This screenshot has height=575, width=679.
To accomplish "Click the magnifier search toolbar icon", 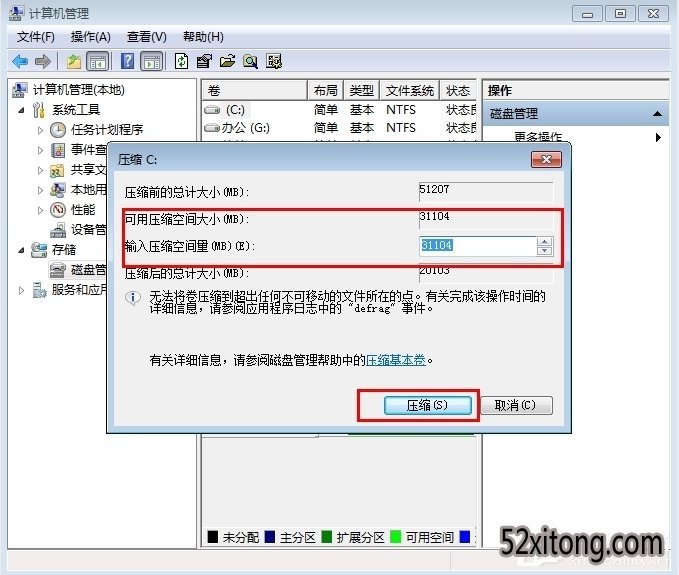I will point(250,61).
